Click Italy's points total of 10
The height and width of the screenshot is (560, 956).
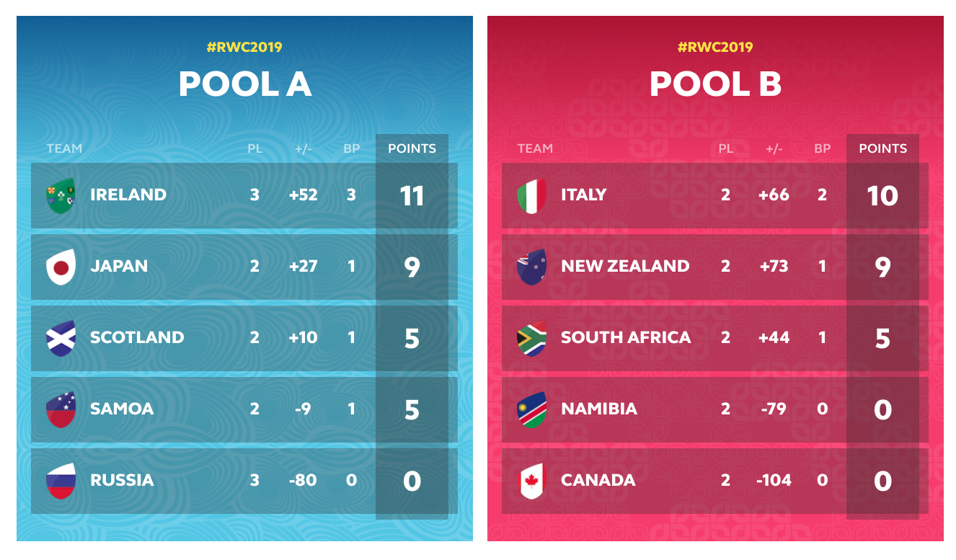[882, 196]
